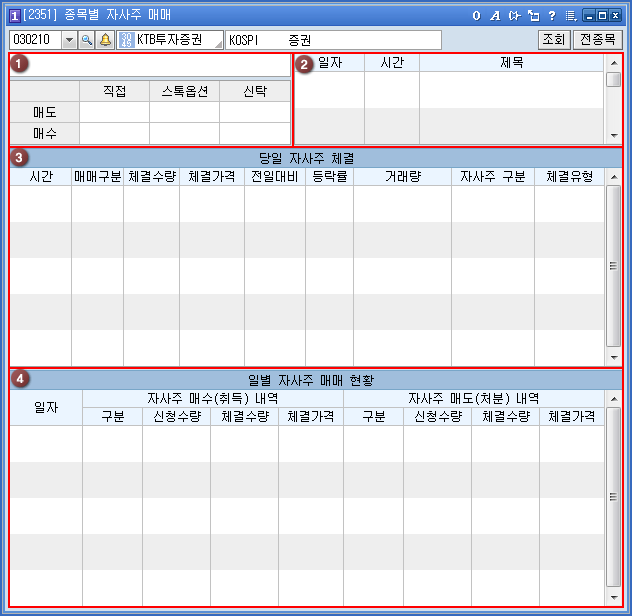Click the bell alert icon

coord(105,40)
